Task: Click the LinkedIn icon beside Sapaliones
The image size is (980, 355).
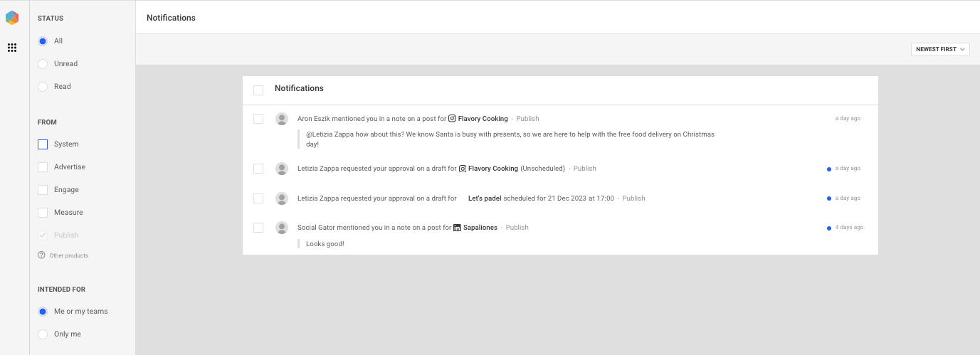Action: pyautogui.click(x=457, y=228)
